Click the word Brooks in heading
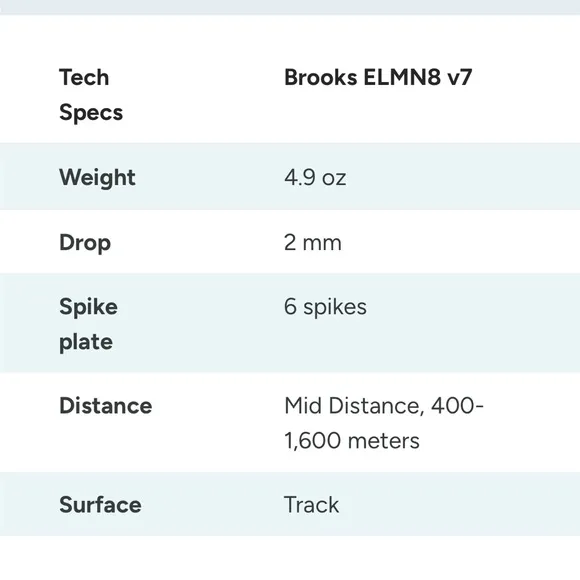The height and width of the screenshot is (580, 580). click(321, 78)
